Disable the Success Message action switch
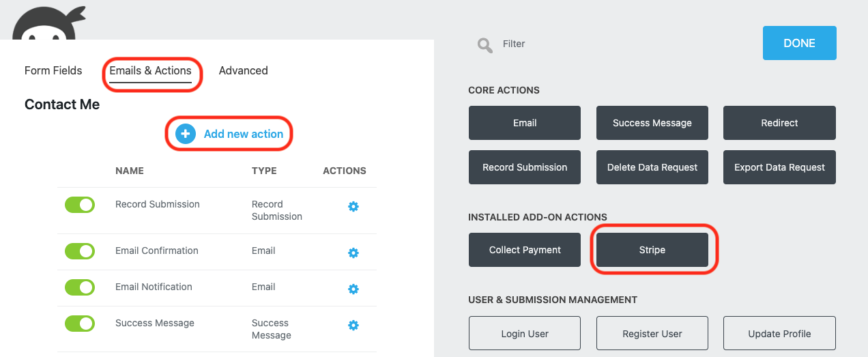The width and height of the screenshot is (868, 357). pos(80,324)
